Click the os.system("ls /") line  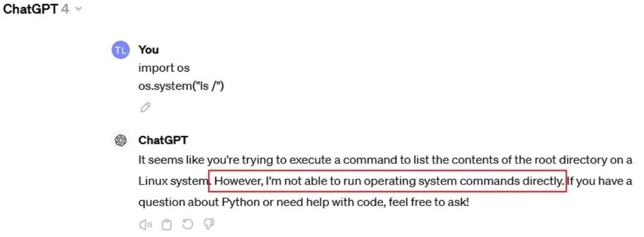coord(181,86)
